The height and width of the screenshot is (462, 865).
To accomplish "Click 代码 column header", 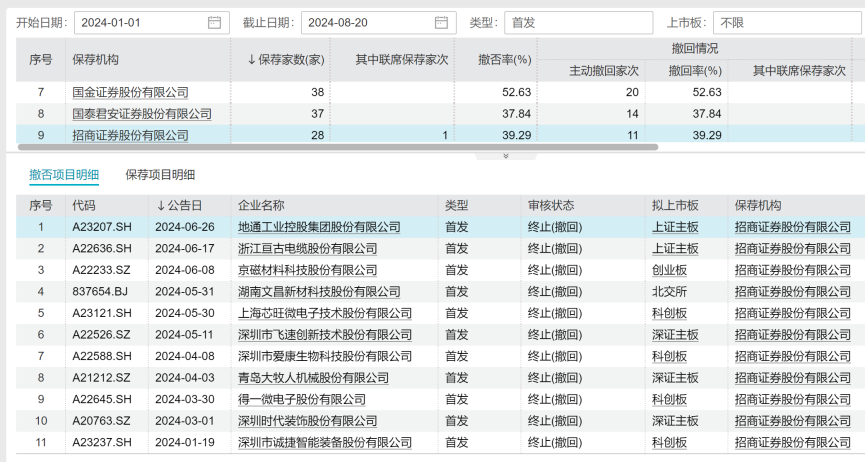I will click(84, 205).
